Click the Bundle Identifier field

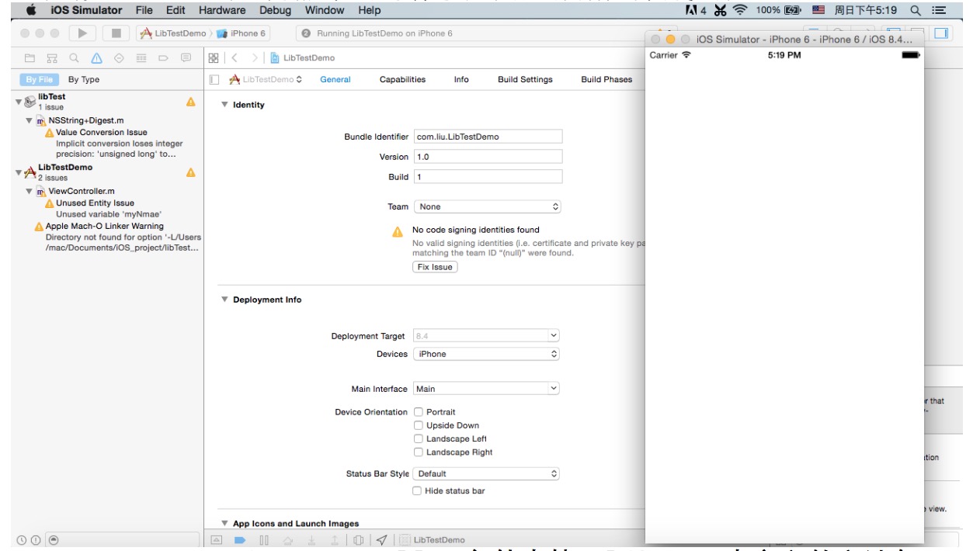(x=488, y=137)
